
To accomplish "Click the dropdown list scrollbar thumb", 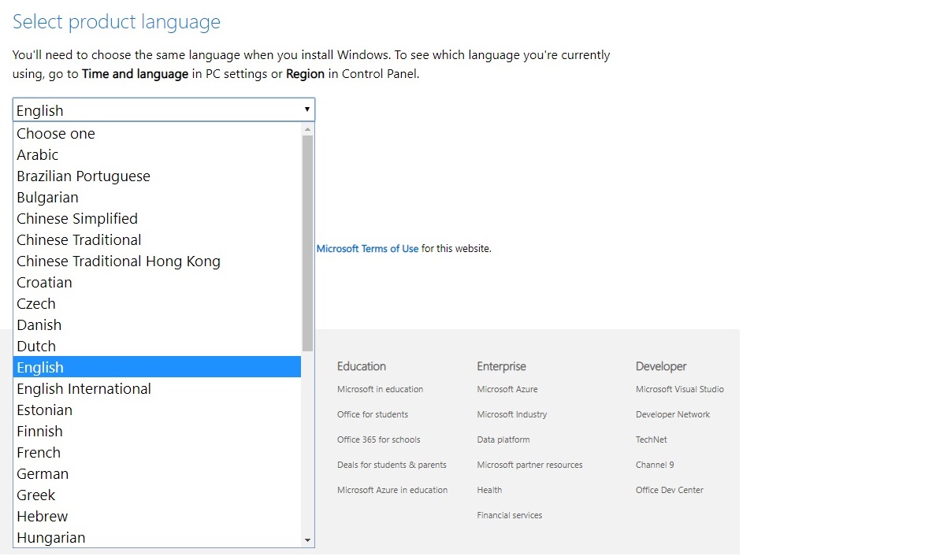I will pos(307,242).
